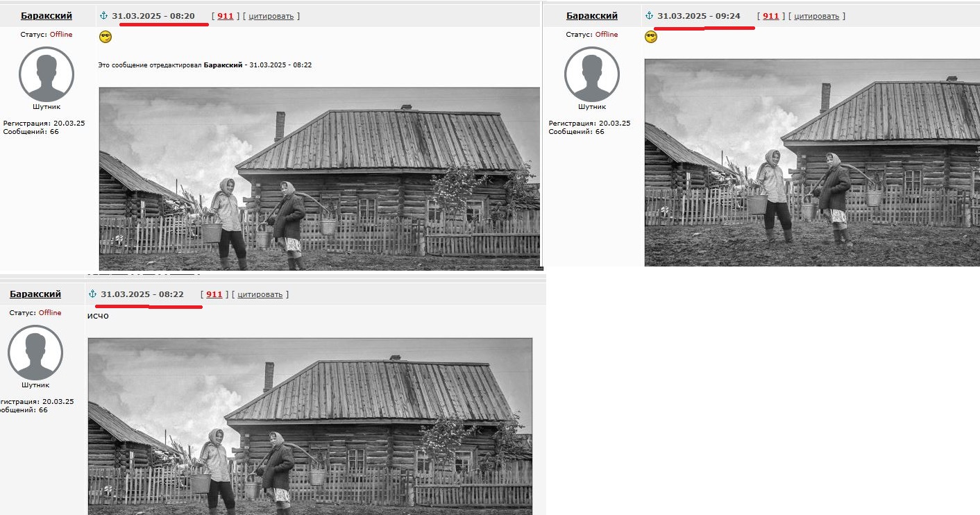
Task: Click the user avatar in the 08:22 post
Action: (x=35, y=353)
